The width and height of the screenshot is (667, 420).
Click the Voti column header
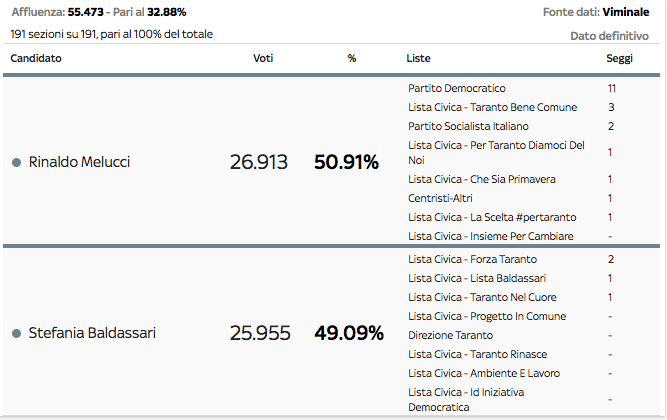point(264,58)
